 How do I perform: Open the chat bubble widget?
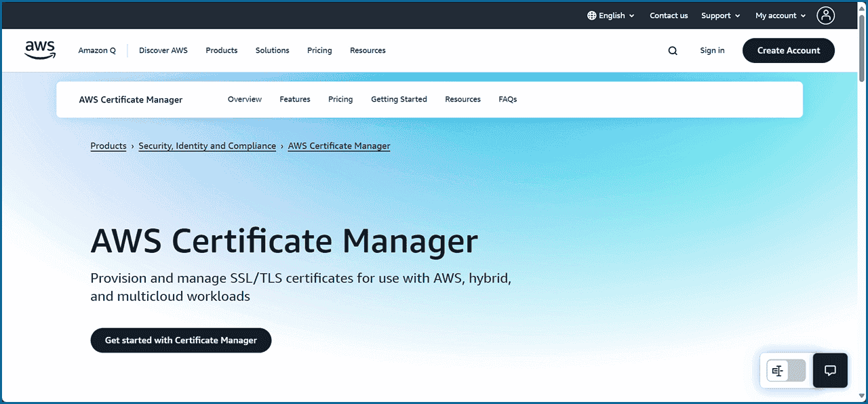(830, 370)
